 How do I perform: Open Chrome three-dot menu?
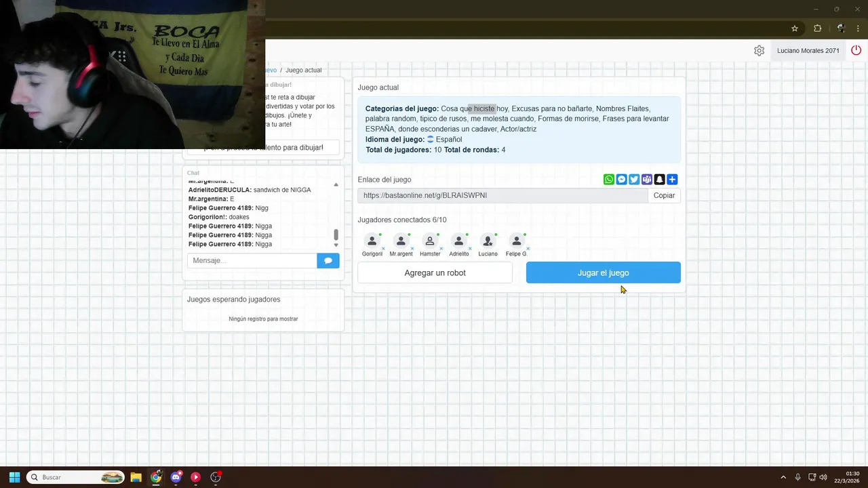pos(858,28)
